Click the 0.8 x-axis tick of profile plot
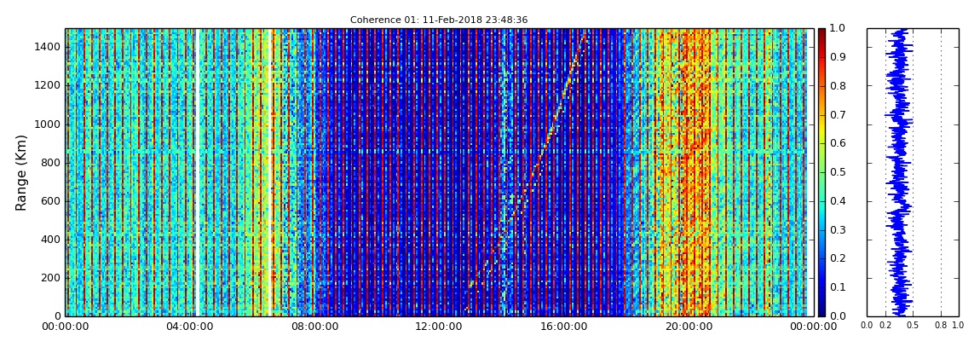 coord(941,326)
